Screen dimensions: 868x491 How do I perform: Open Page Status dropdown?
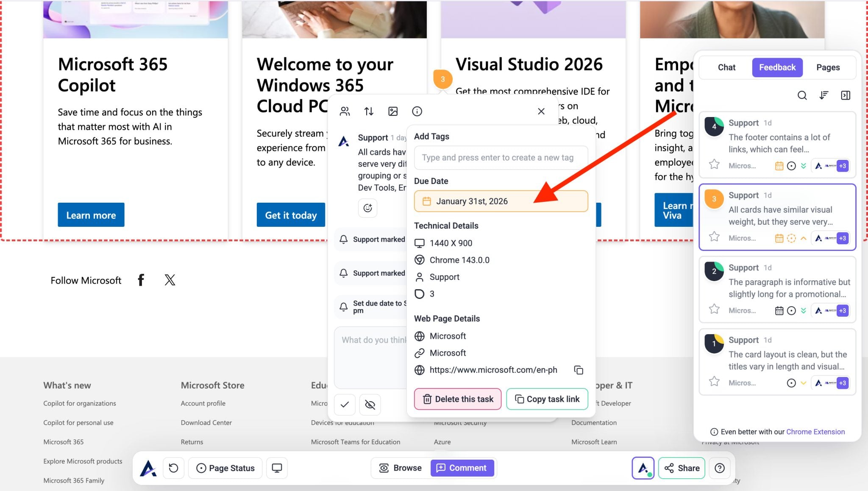pos(225,468)
